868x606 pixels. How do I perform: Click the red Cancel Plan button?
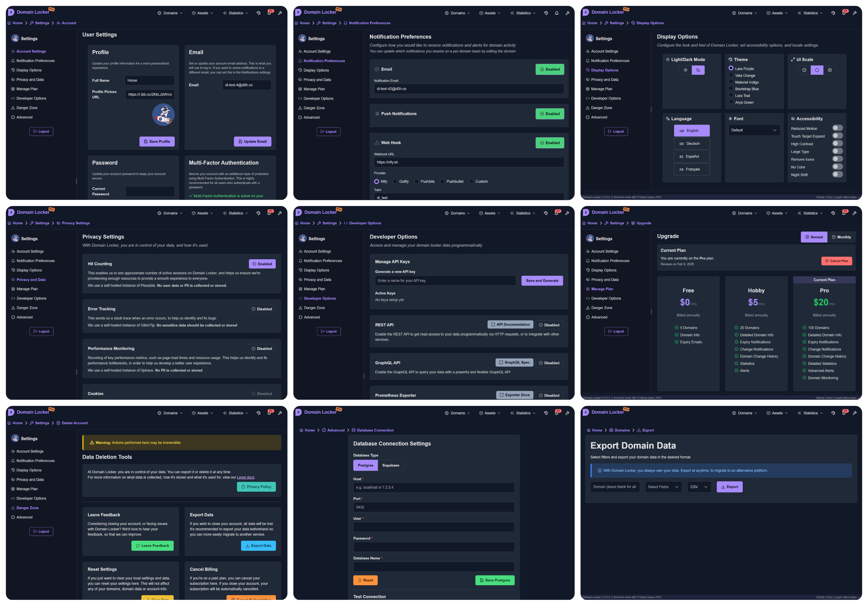[x=836, y=261]
